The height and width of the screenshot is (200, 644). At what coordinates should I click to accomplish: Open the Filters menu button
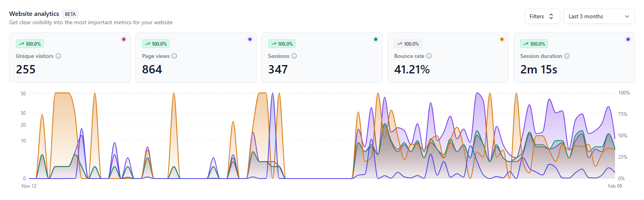(542, 16)
